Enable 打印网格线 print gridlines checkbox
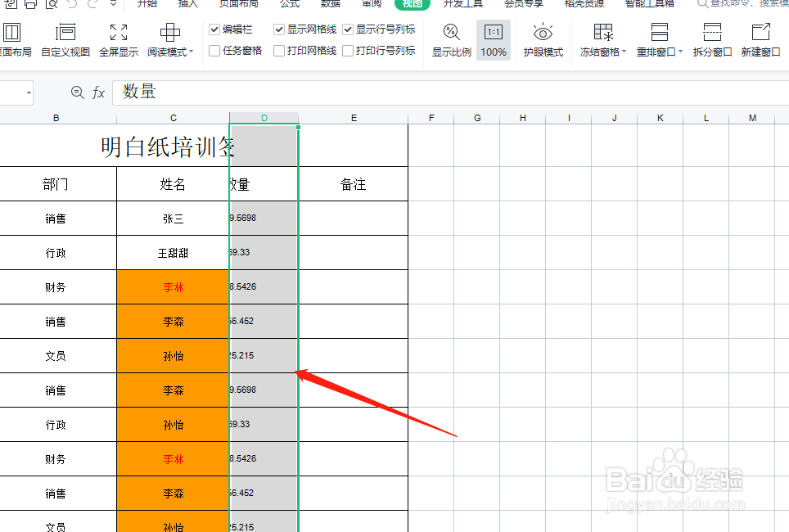This screenshot has height=532, width=789. (279, 51)
